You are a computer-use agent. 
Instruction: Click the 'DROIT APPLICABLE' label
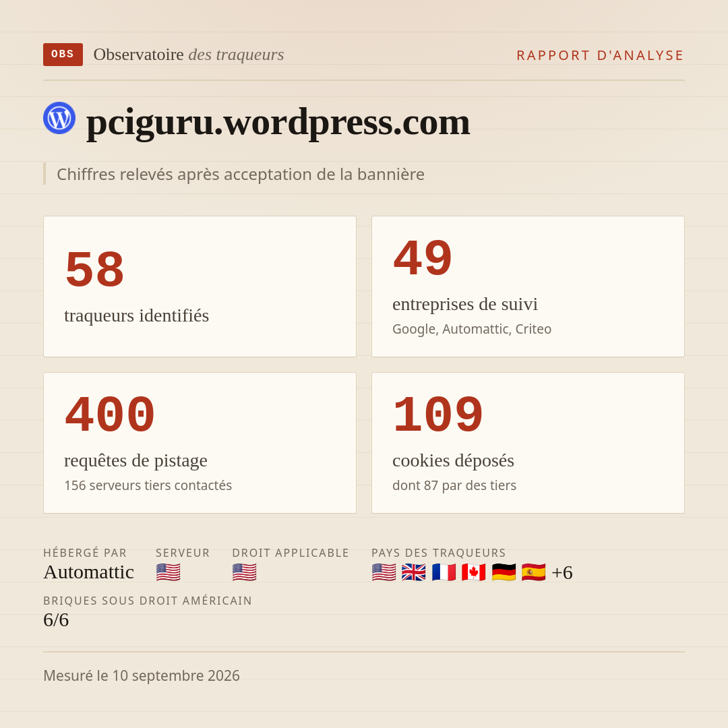pyautogui.click(x=291, y=553)
